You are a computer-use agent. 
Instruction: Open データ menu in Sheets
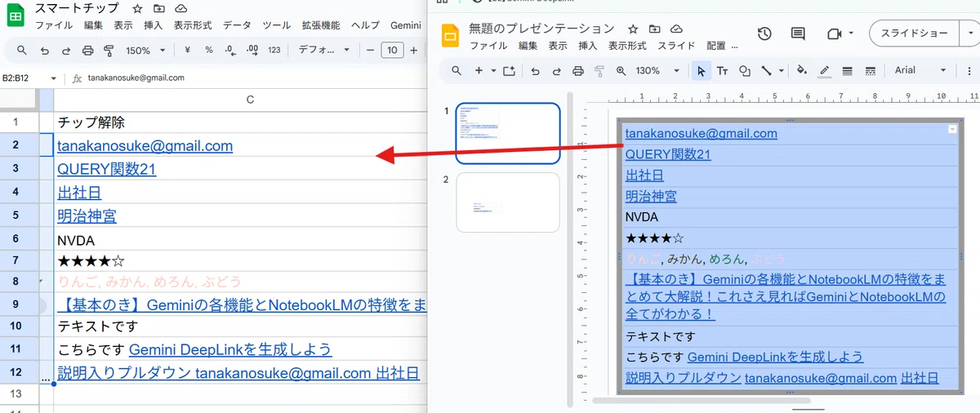238,25
